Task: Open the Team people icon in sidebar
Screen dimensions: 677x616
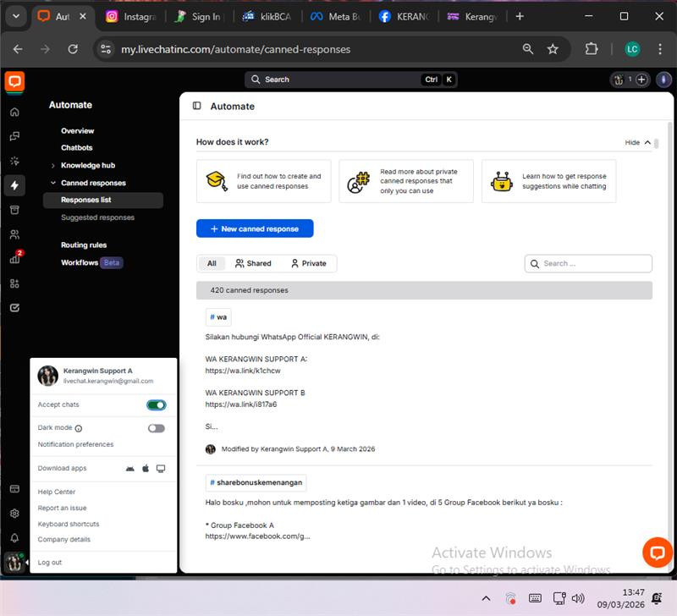Action: (14, 234)
